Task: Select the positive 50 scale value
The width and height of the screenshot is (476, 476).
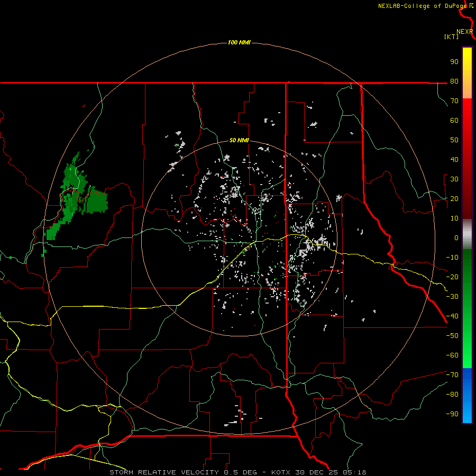Action: click(x=454, y=140)
